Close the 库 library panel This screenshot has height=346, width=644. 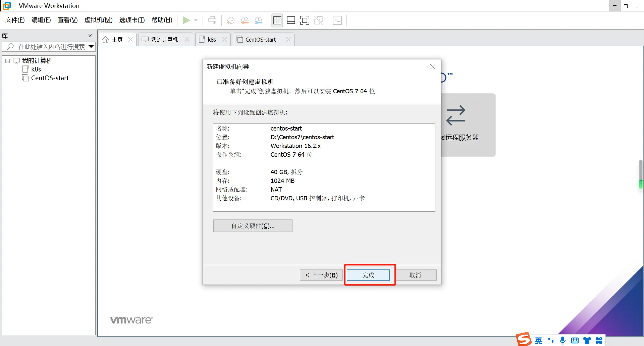pyautogui.click(x=90, y=36)
